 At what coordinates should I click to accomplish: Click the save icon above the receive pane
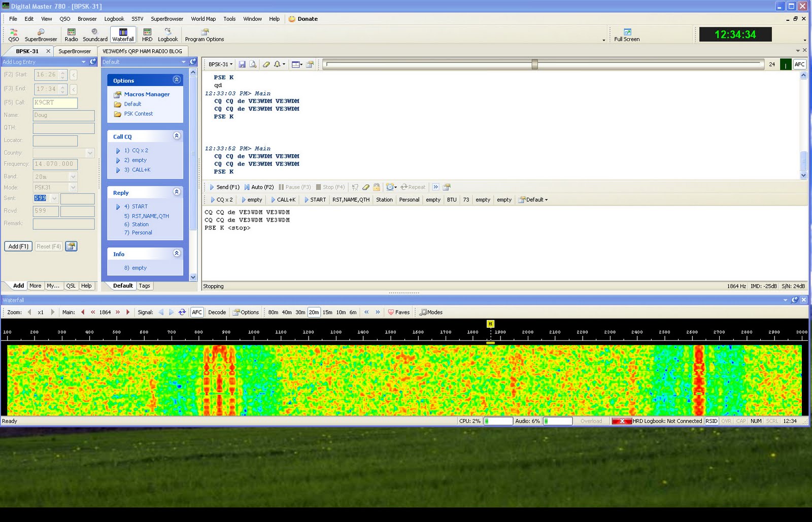click(x=243, y=64)
